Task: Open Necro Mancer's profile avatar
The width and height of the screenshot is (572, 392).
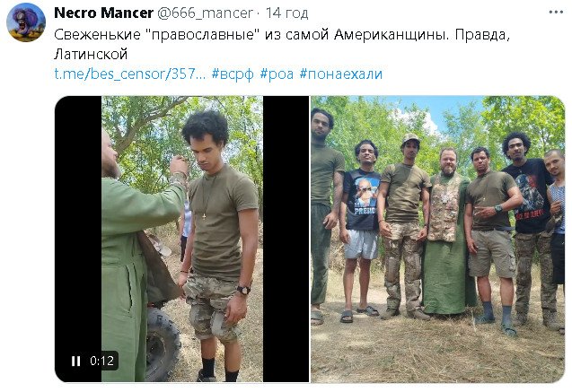Action: point(26,22)
